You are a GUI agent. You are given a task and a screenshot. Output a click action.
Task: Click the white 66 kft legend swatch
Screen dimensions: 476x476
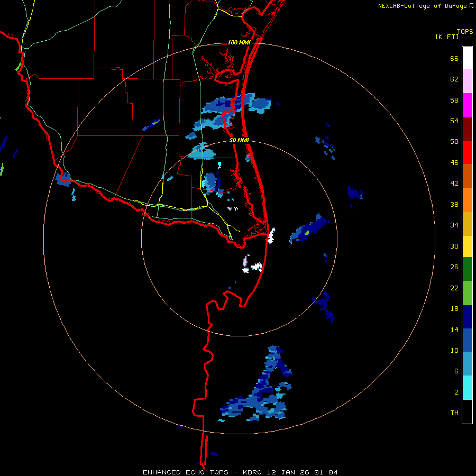[x=467, y=58]
